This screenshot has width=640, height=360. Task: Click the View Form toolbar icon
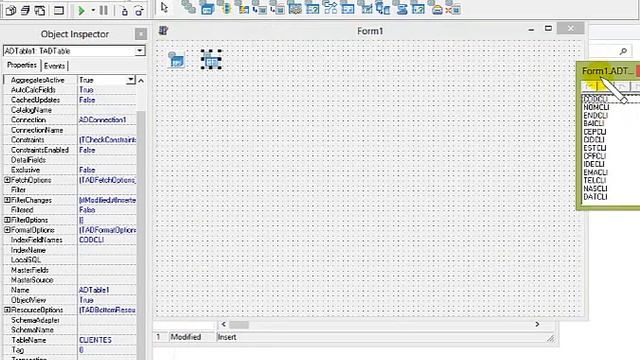[x=25, y=10]
